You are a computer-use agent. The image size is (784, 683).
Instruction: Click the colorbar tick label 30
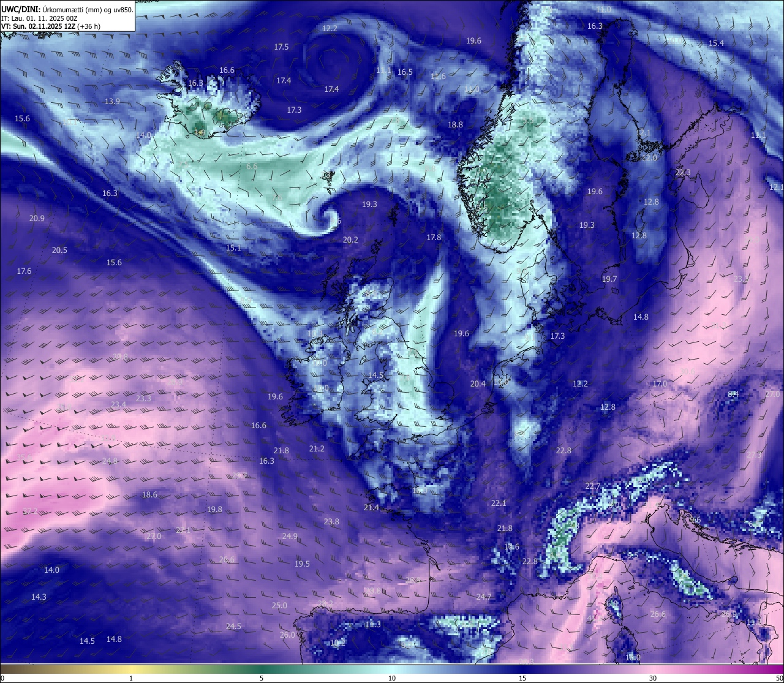click(x=653, y=678)
